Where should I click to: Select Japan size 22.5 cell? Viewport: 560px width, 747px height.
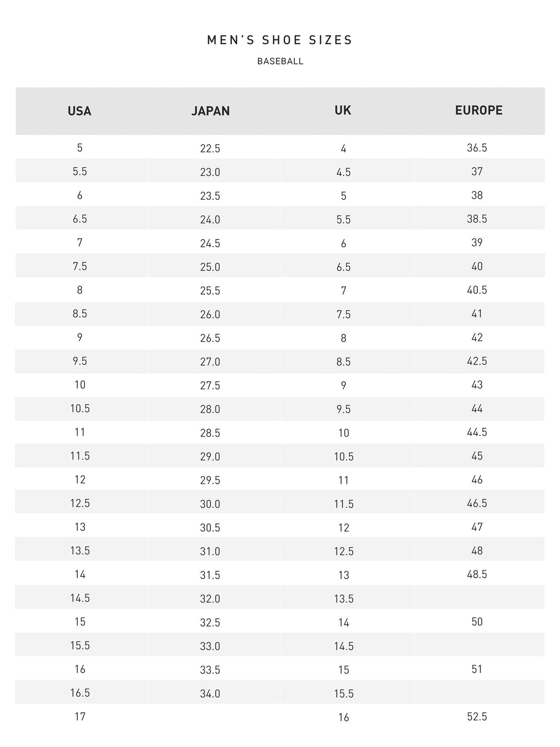(210, 149)
